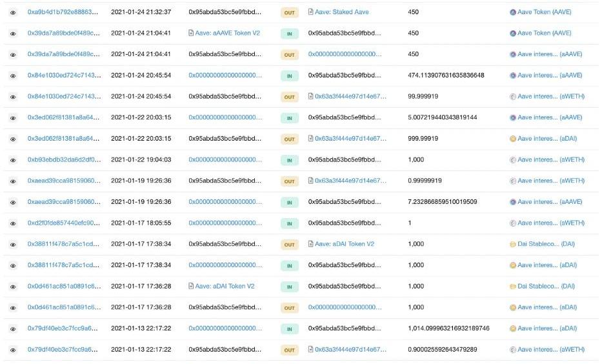Screen dimensions: 602x364
Task: Open hash 0xaead39cca98159060 in the 7.2328 row
Action: (x=64, y=201)
